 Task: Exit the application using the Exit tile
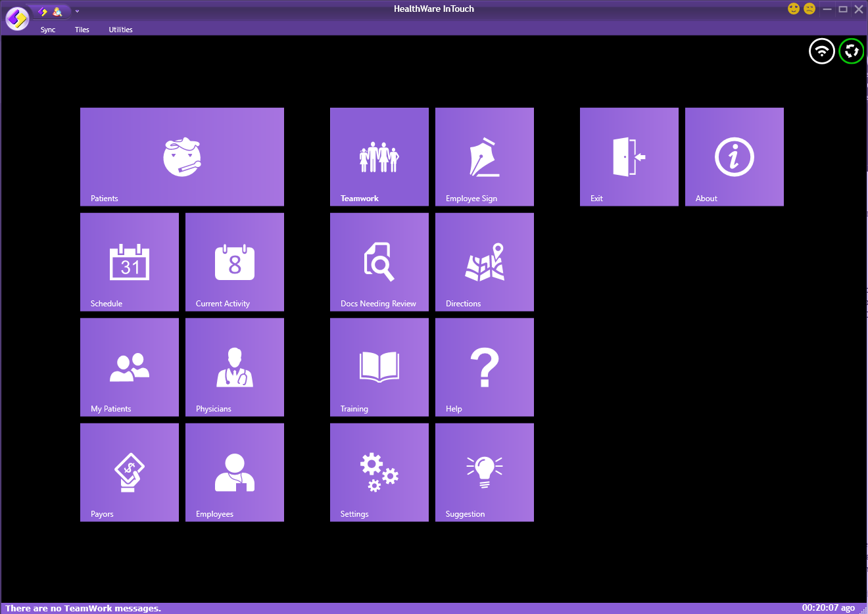(x=629, y=156)
